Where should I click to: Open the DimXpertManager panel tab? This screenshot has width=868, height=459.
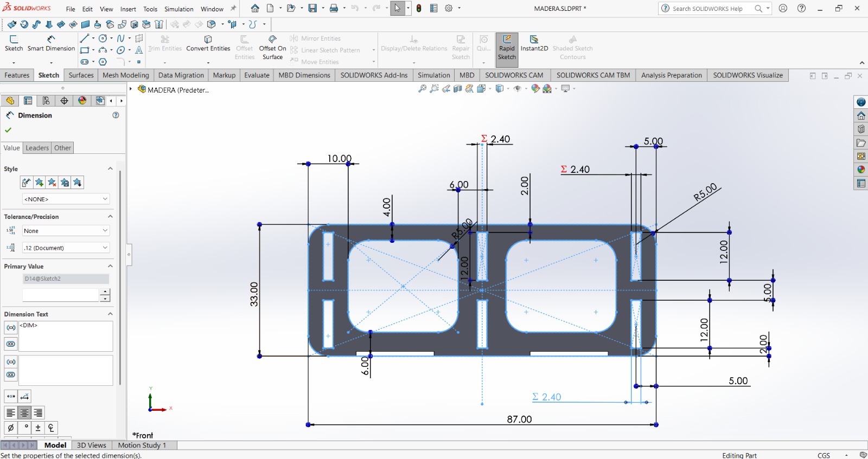click(x=64, y=101)
